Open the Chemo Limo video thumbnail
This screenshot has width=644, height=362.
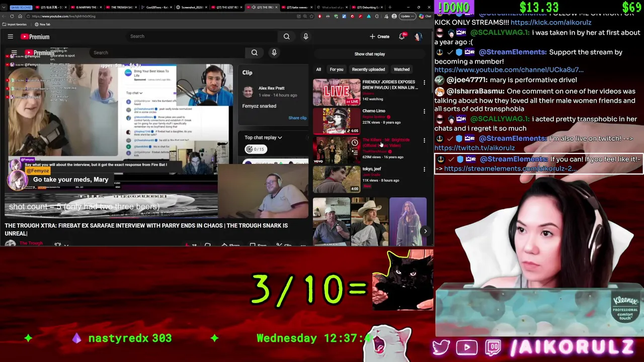point(337,121)
